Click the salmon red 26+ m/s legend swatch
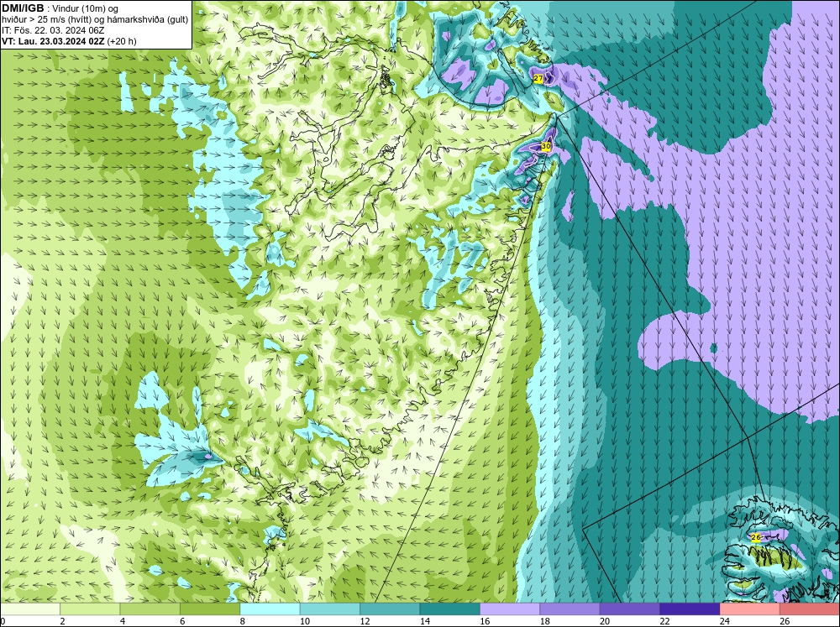 click(810, 609)
